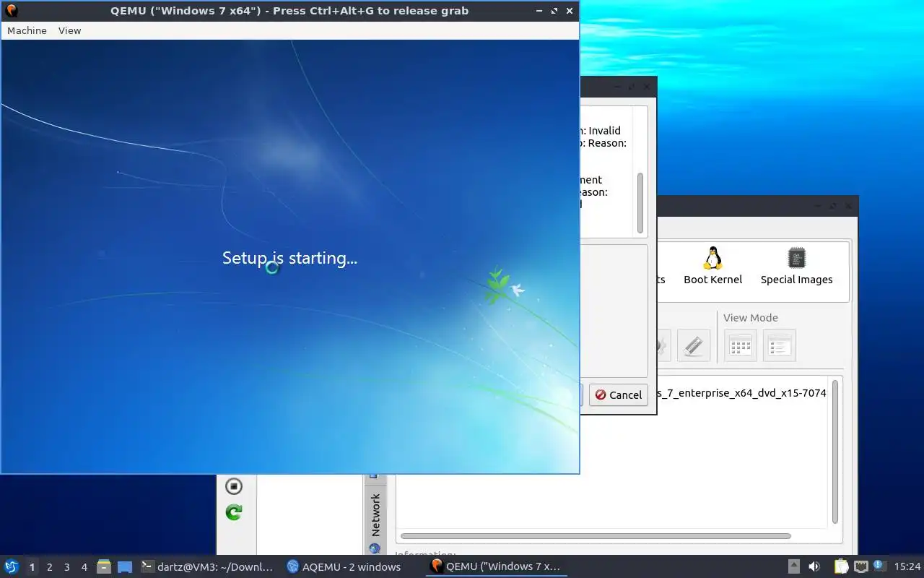This screenshot has height=578, width=924.
Task: Switch to workspace 2
Action: tap(49, 567)
